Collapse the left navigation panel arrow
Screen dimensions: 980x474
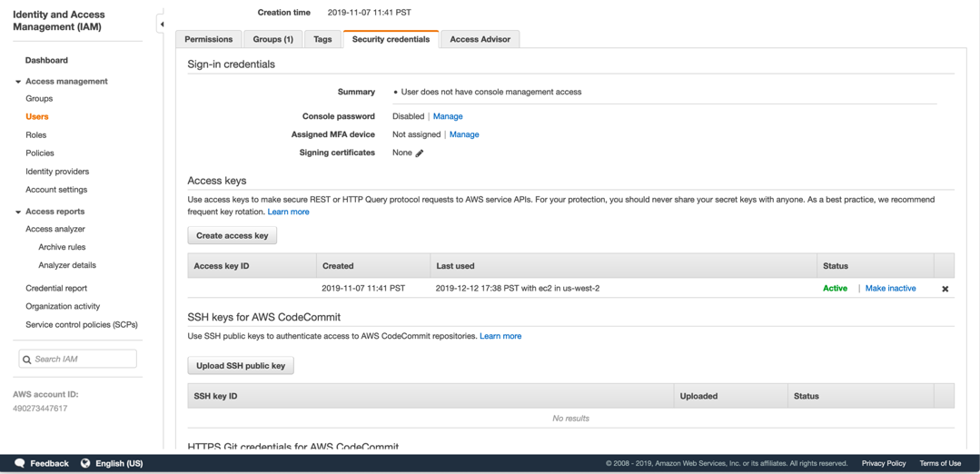coord(162,25)
